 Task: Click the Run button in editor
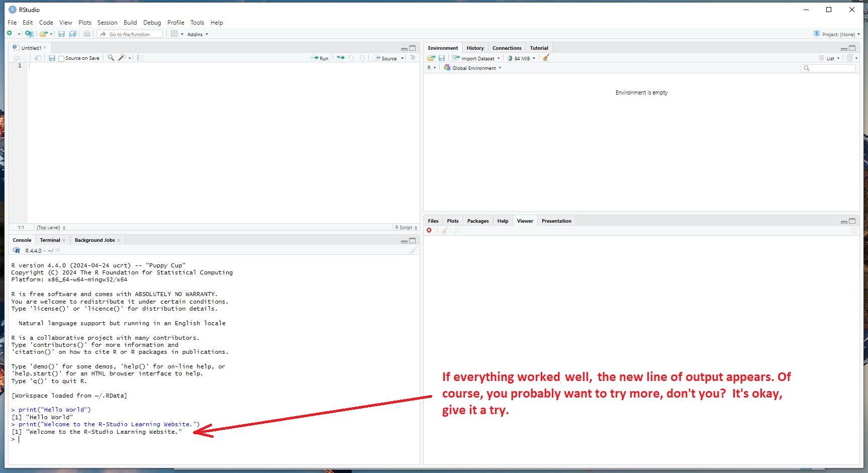(x=320, y=58)
